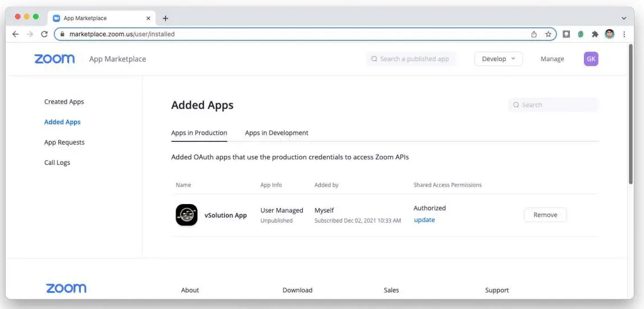Click the Sales footer heading
The image size is (644, 309).
391,290
